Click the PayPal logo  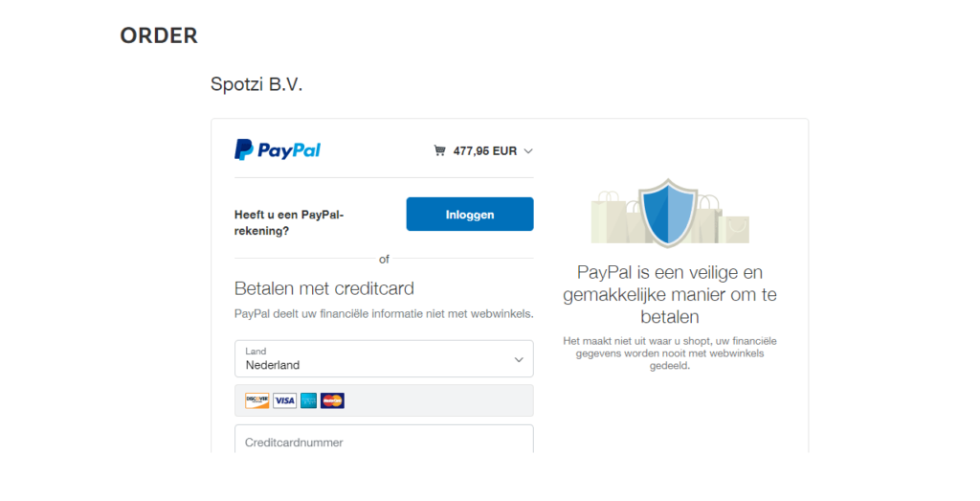tap(278, 150)
